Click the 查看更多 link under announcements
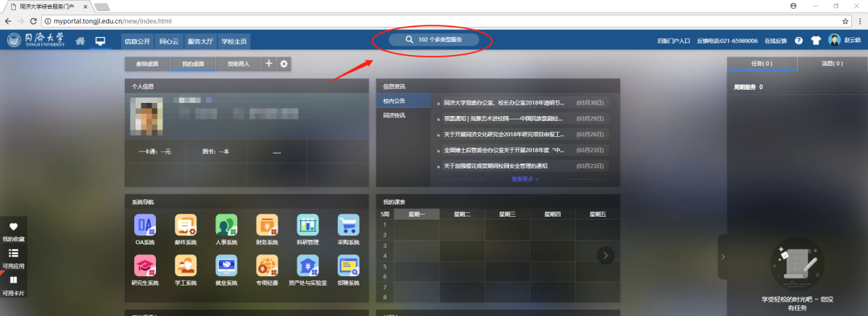 point(525,178)
